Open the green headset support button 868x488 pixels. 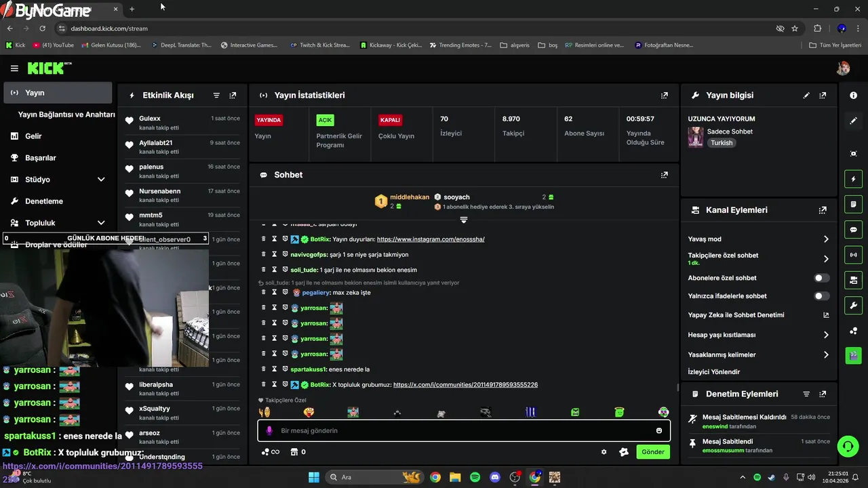[x=848, y=446]
